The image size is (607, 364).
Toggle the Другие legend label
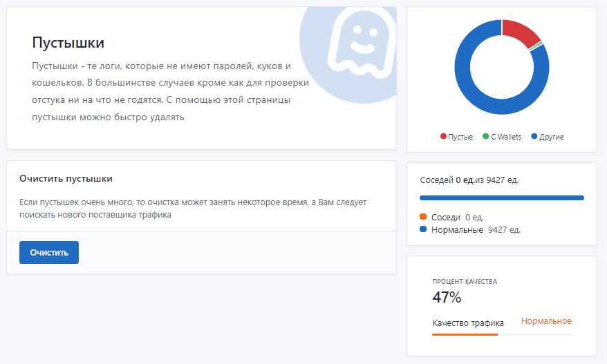click(x=552, y=137)
